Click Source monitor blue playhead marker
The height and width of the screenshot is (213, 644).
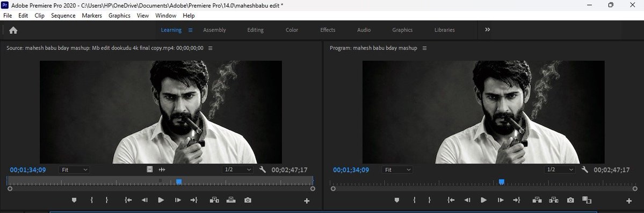(179, 181)
